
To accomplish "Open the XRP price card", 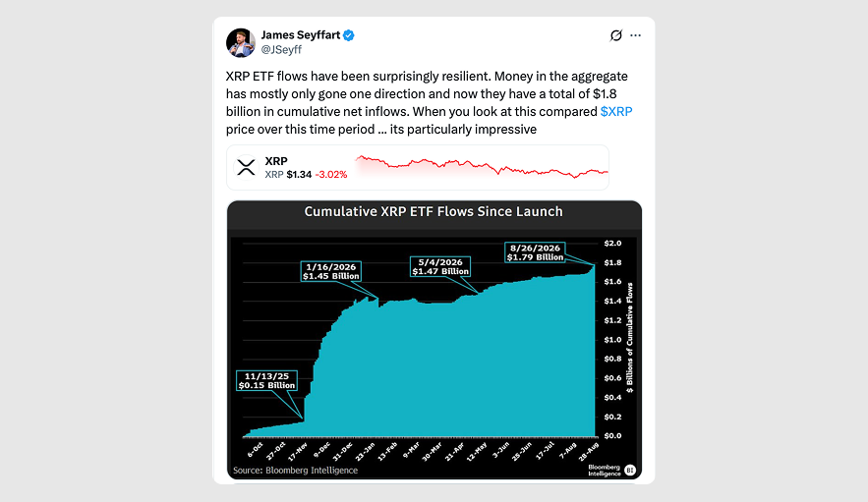I will pos(418,168).
